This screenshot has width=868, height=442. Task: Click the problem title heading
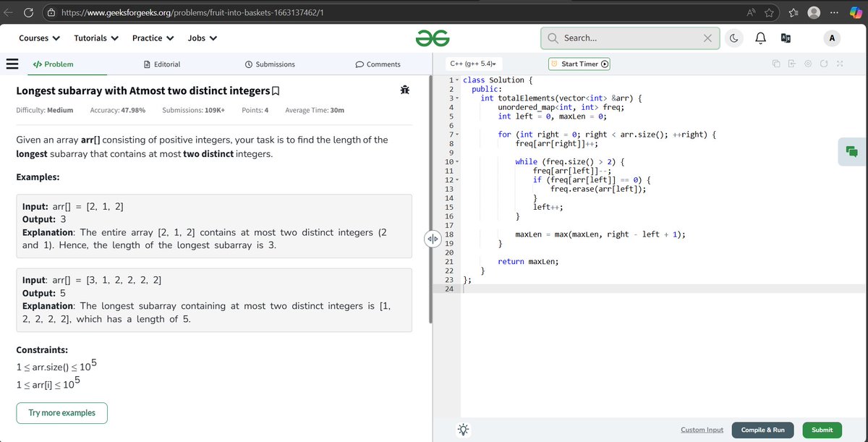point(142,91)
